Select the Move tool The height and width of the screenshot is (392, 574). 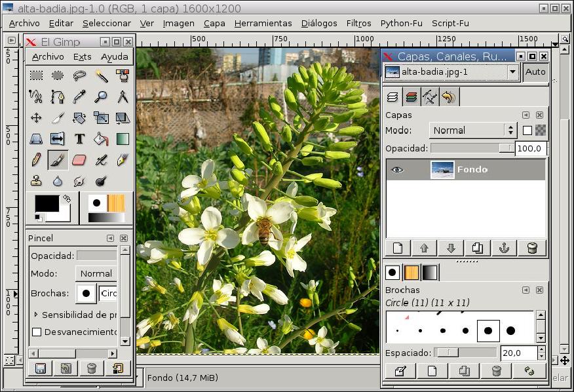coord(36,118)
